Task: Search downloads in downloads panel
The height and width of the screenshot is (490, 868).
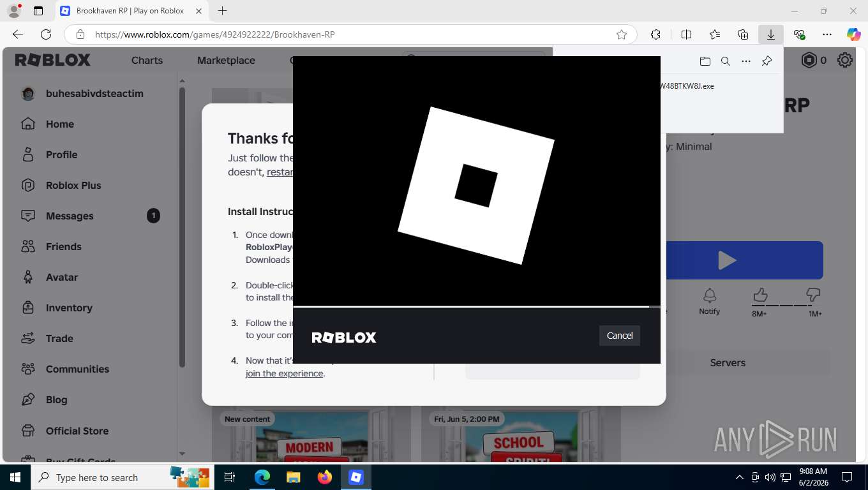Action: click(725, 61)
